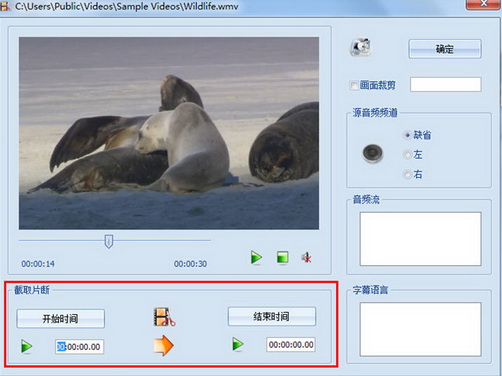Select the 缺省 audio channel radio button
Viewport: 502px width, 376px height.
pyautogui.click(x=407, y=135)
